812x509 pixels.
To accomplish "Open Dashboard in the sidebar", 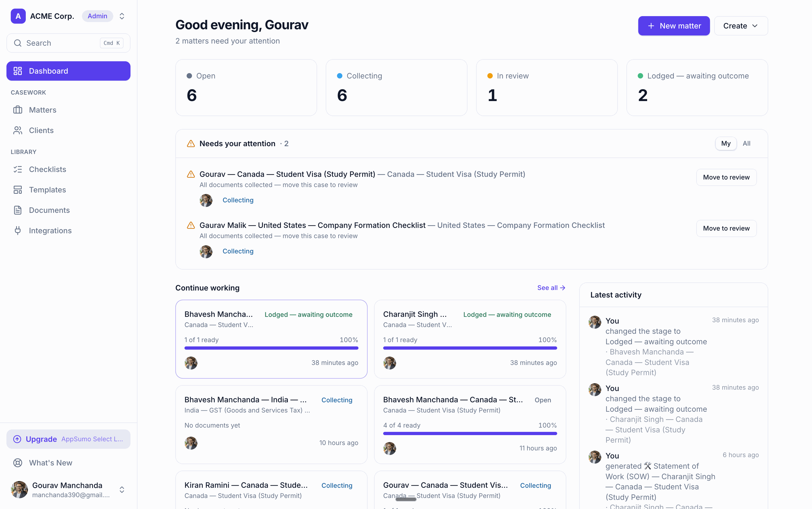I will [x=68, y=71].
